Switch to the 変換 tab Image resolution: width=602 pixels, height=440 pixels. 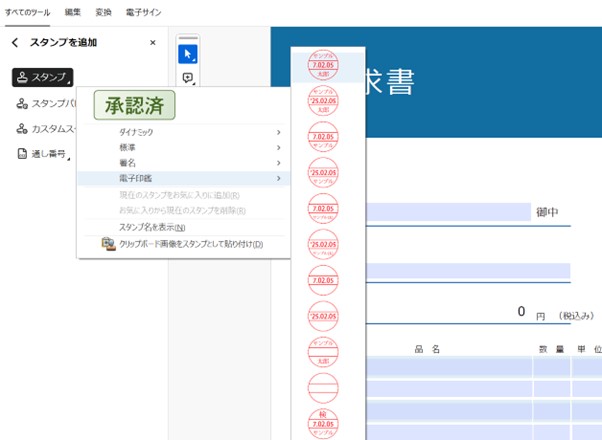103,11
